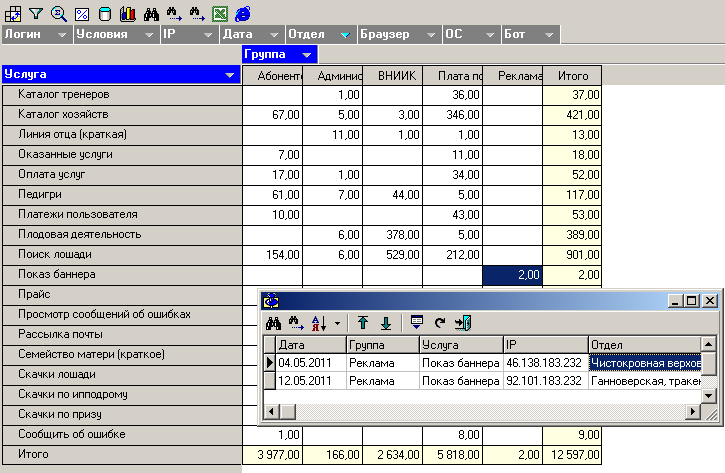This screenshot has height=473, width=725.
Task: Click the percent calculation toolbar icon
Action: pyautogui.click(x=82, y=14)
